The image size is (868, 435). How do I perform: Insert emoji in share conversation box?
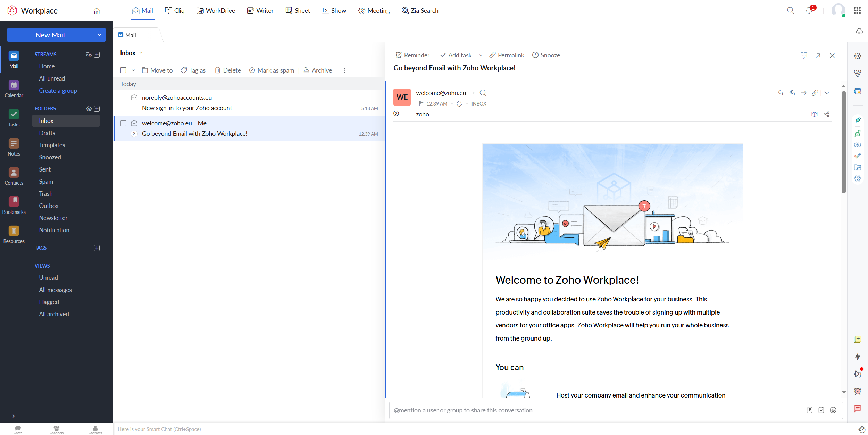833,410
